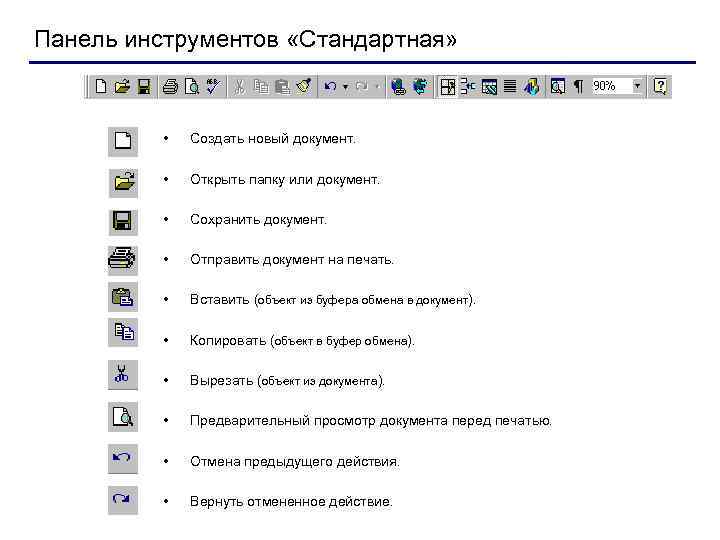
Task: Click magnifier icon beside 'Предварительный просмотр'
Action: 123,416
